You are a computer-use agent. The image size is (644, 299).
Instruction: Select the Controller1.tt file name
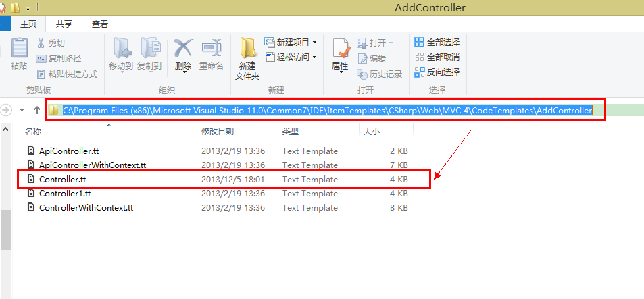click(x=65, y=193)
